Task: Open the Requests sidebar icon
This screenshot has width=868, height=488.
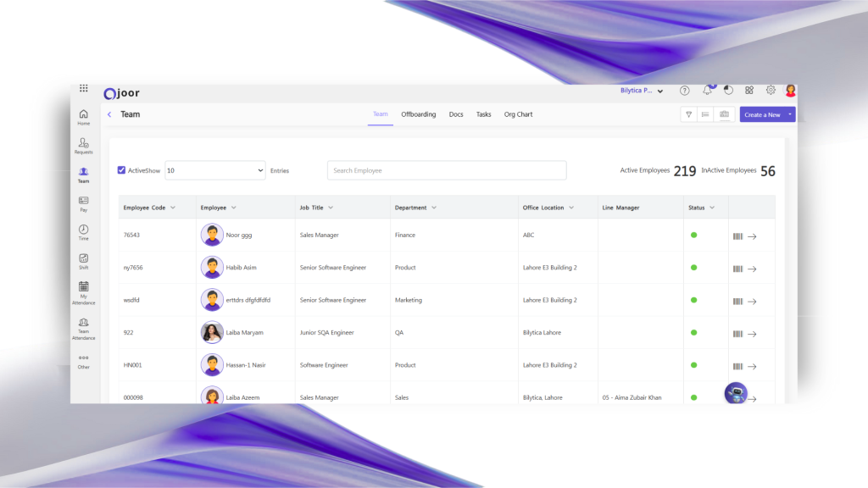Action: click(x=83, y=146)
